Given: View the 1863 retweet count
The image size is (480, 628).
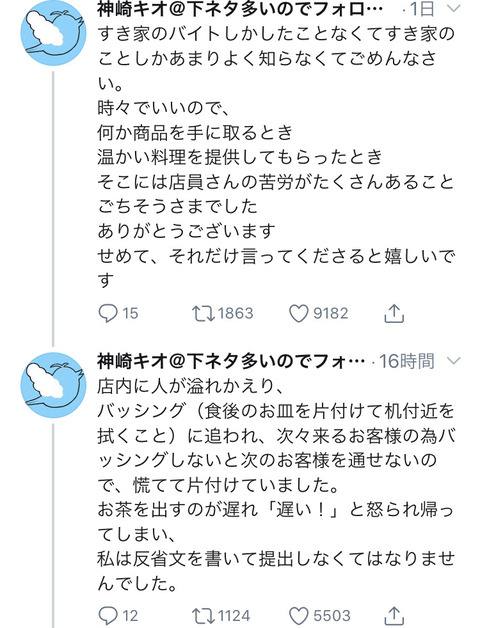Looking at the screenshot, I should 236,314.
